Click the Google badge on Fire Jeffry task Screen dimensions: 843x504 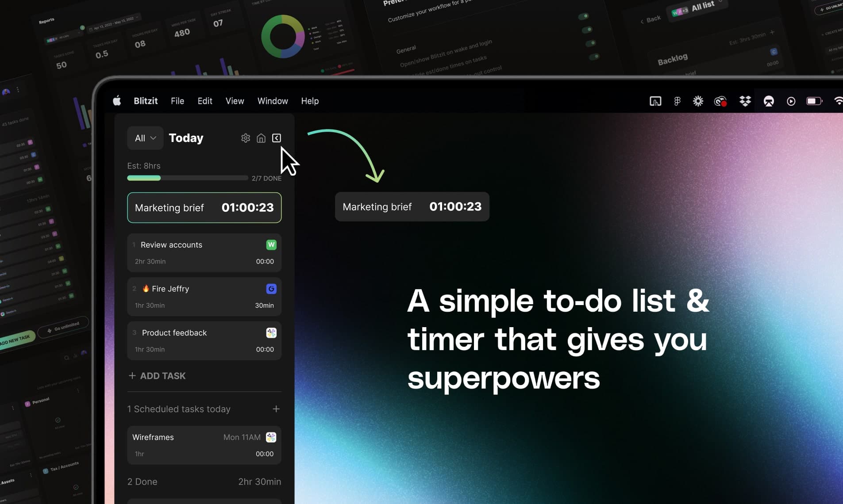click(x=271, y=289)
